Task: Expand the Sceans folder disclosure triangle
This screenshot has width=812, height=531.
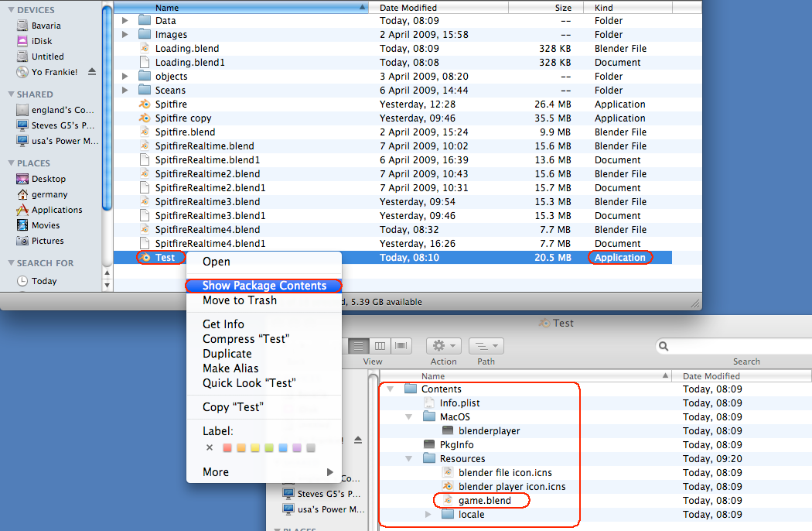Action: pos(125,91)
